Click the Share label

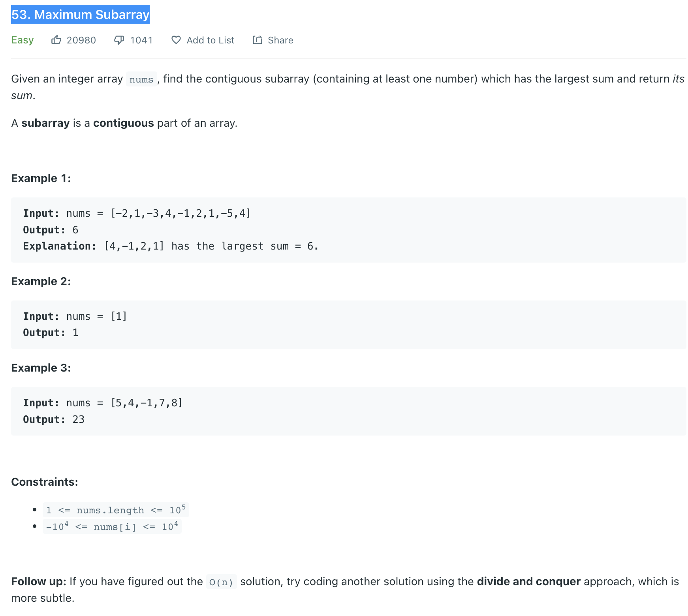(x=280, y=40)
